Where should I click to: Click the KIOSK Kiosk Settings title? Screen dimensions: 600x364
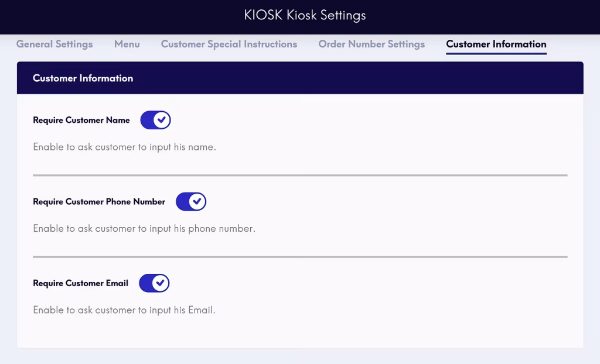coord(305,15)
